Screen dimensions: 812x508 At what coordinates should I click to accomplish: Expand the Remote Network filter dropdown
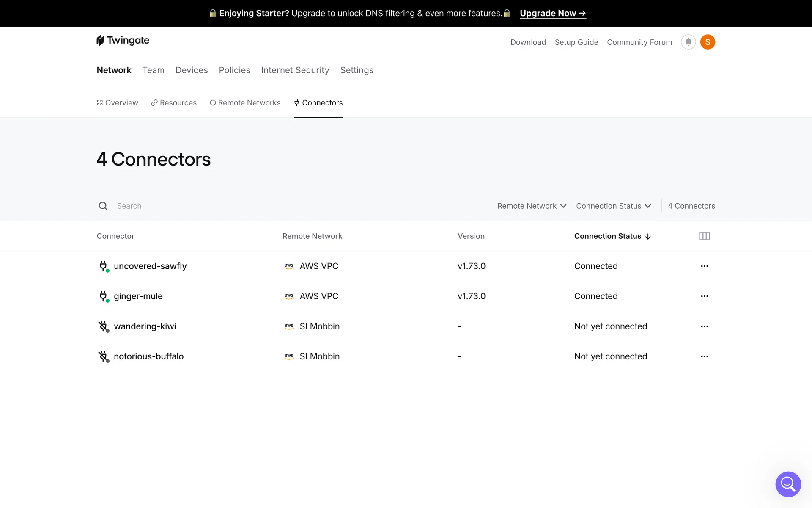(532, 206)
